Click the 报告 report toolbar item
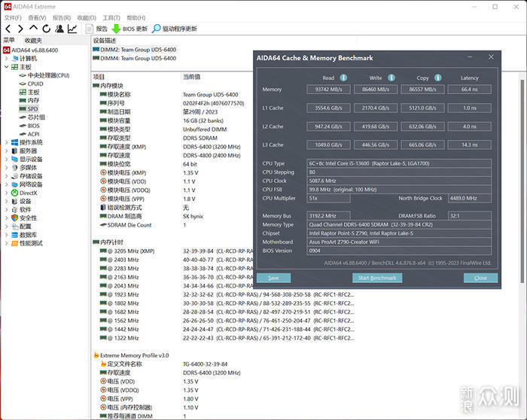The image size is (527, 420). pyautogui.click(x=97, y=29)
